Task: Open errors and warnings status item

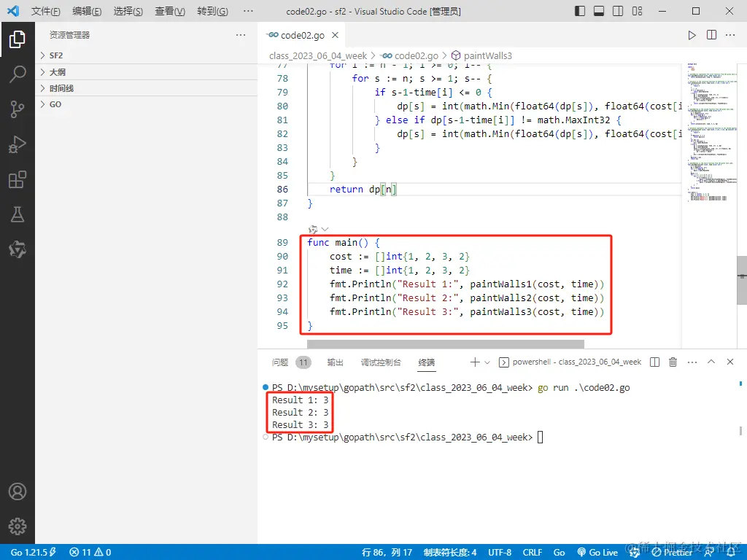Action: tap(90, 553)
